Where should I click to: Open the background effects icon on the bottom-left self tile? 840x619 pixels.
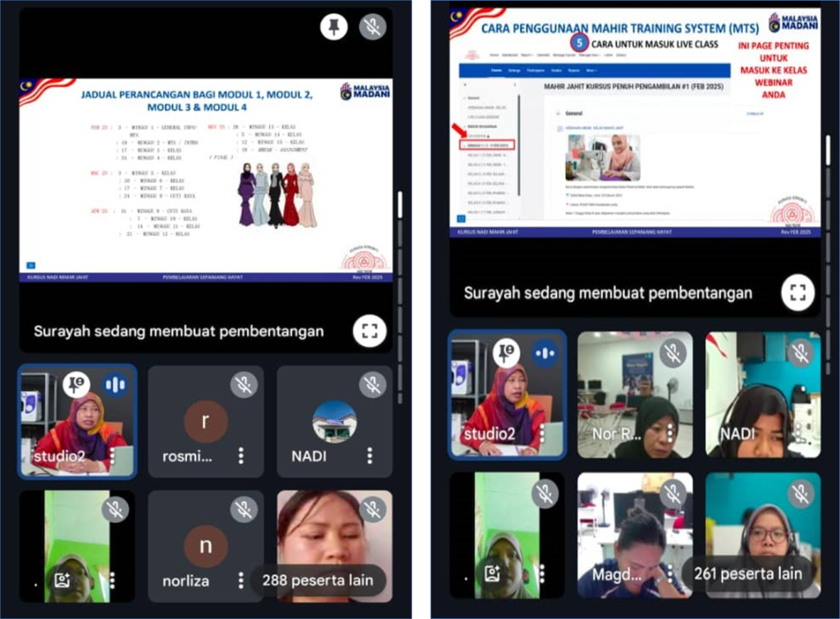(62, 580)
